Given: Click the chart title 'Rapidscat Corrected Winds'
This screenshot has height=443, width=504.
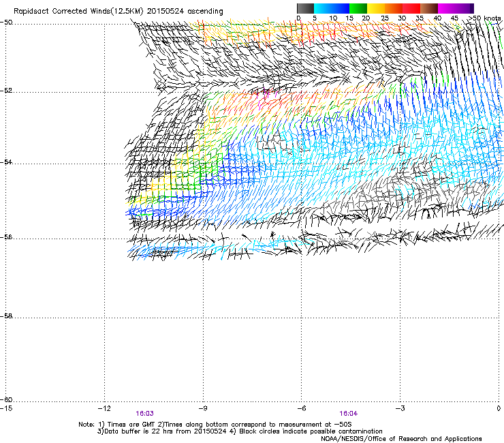Looking at the screenshot, I should click(x=62, y=12).
